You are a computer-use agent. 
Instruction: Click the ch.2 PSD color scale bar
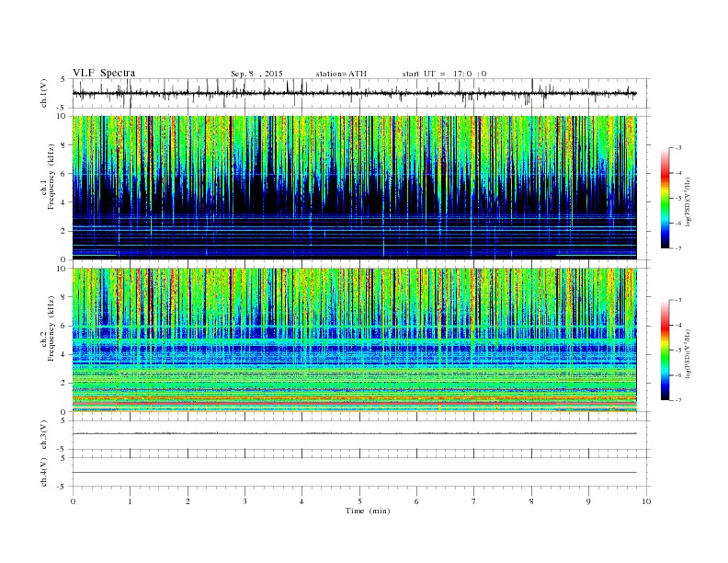point(665,350)
